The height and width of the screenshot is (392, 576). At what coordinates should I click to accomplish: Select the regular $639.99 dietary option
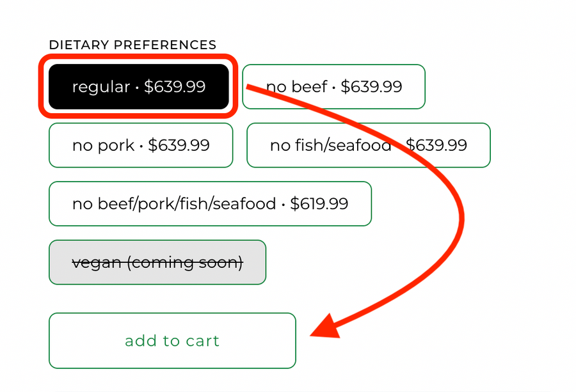[x=138, y=87]
